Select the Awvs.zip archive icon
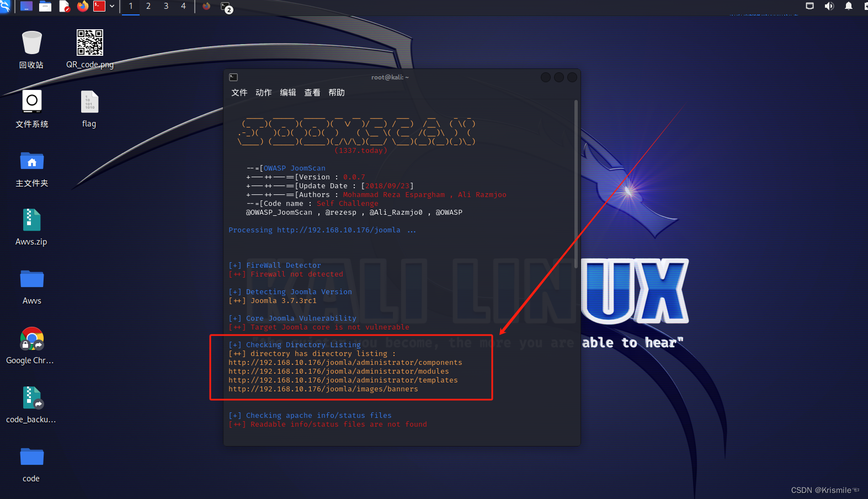The height and width of the screenshot is (499, 868). (31, 227)
